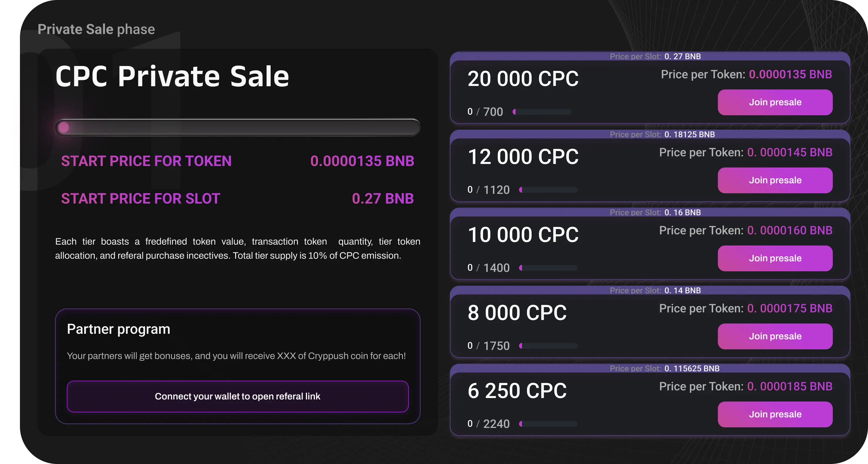
Task: Click the Partner program title
Action: (118, 329)
